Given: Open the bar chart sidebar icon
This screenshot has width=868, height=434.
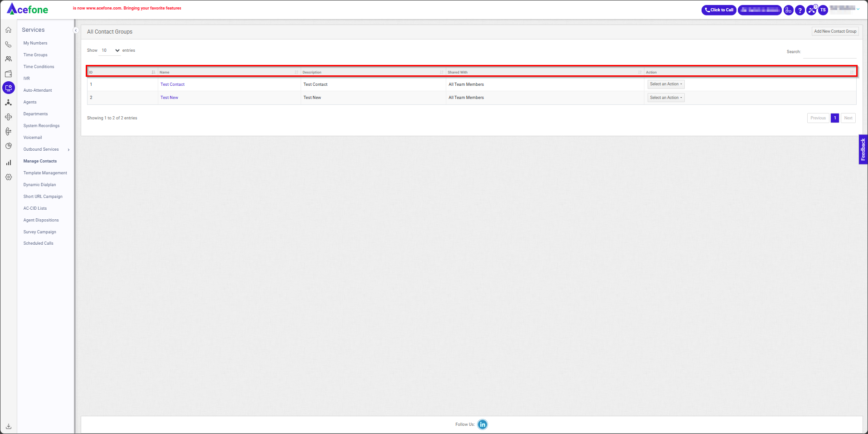Looking at the screenshot, I should coord(8,163).
